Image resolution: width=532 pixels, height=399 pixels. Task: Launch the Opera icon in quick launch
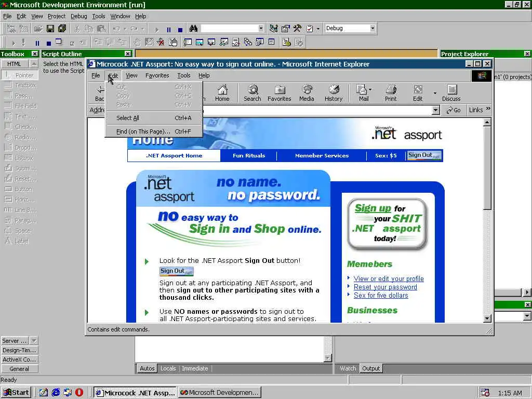79,392
